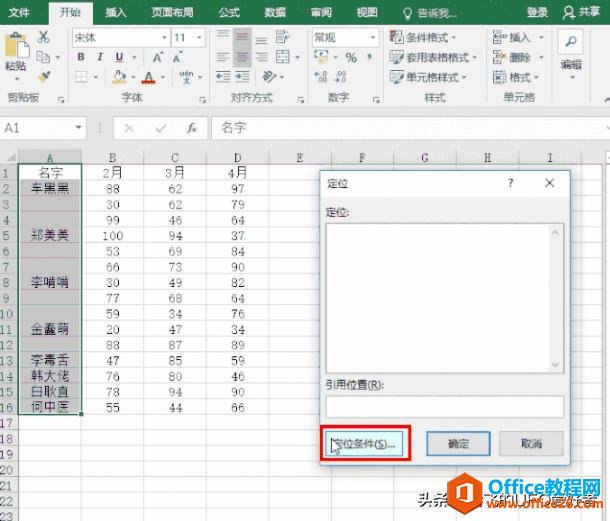Click the Percent style icon
Screen dimensions: 610x521
(x=351, y=58)
